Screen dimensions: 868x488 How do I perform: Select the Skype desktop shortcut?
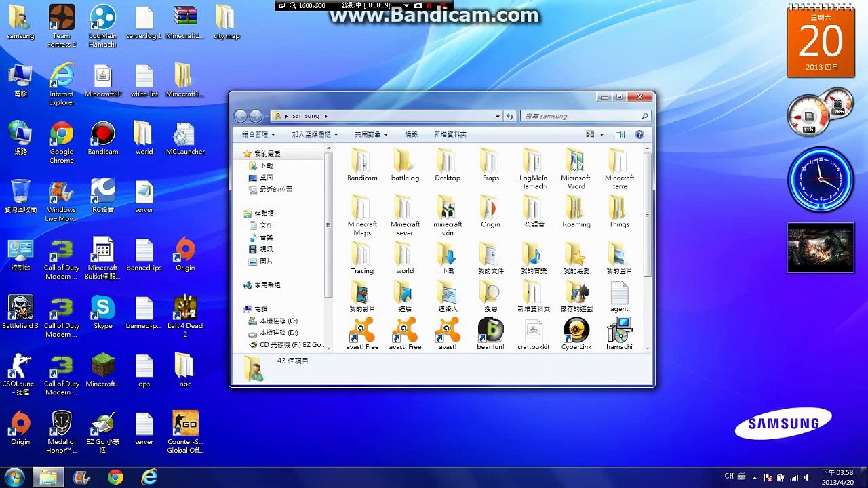102,312
